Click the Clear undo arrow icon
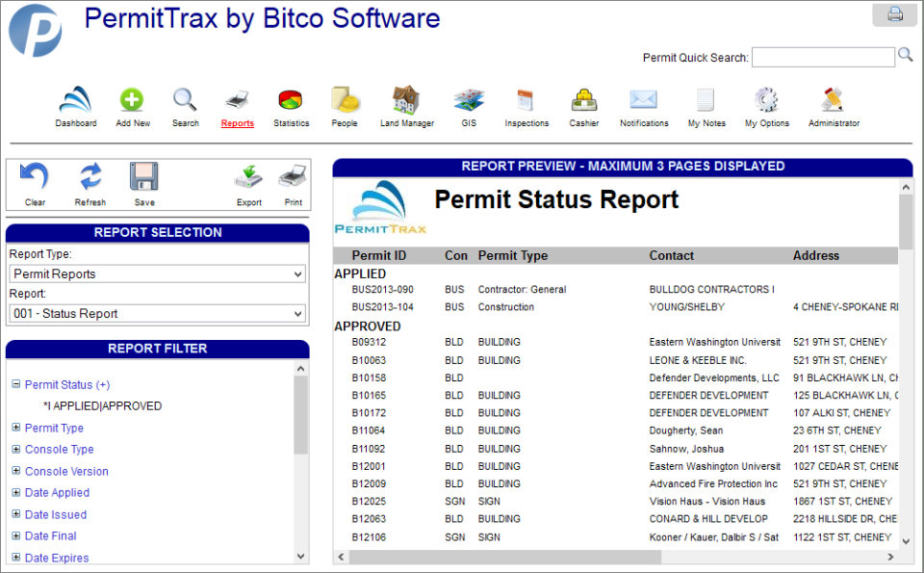This screenshot has height=573, width=924. point(35,176)
